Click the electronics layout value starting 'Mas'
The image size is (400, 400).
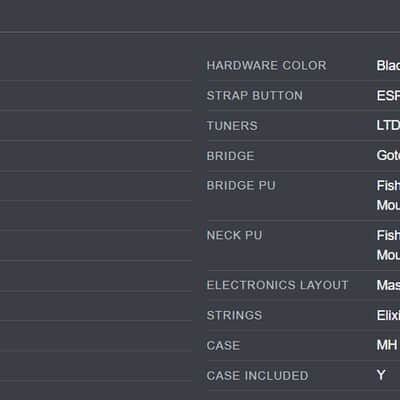388,285
